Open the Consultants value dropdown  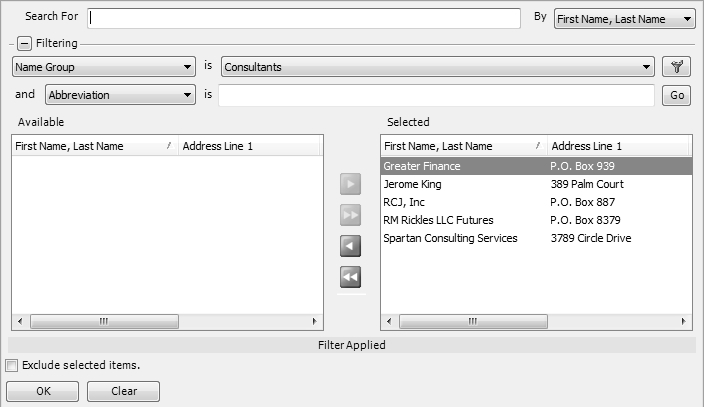(x=437, y=67)
